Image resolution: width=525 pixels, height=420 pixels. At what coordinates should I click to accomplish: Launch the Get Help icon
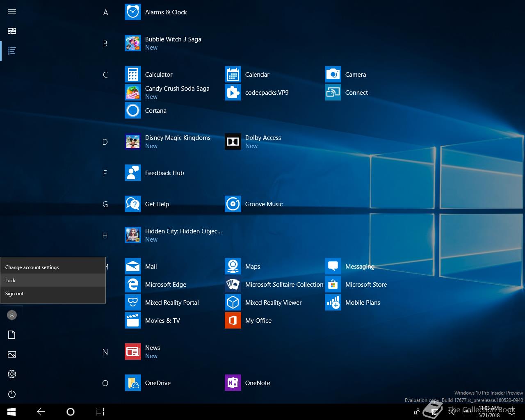pyautogui.click(x=133, y=204)
